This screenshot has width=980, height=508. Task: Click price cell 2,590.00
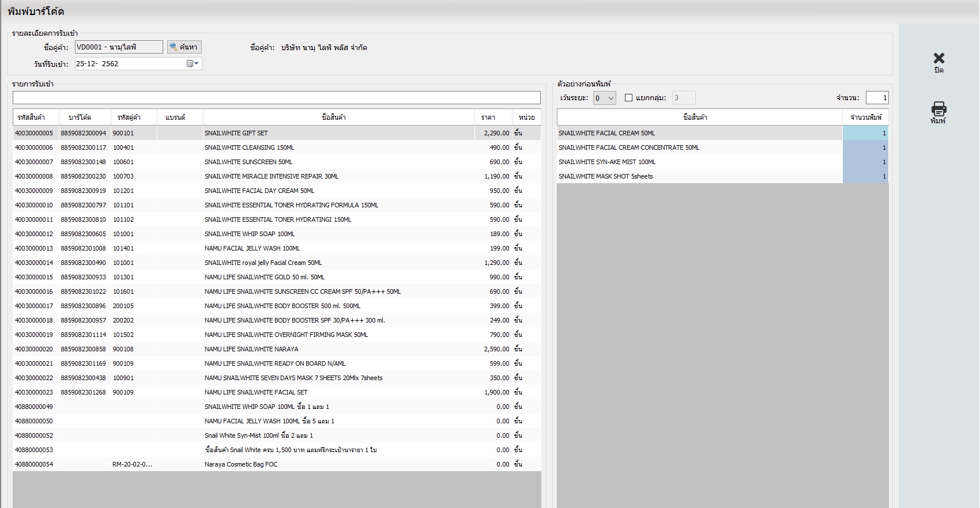tap(493, 349)
